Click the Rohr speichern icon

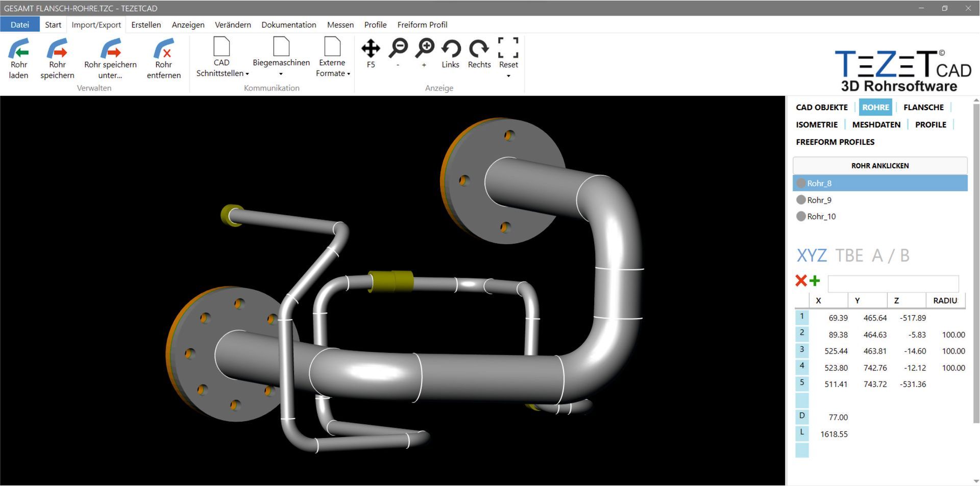57,49
